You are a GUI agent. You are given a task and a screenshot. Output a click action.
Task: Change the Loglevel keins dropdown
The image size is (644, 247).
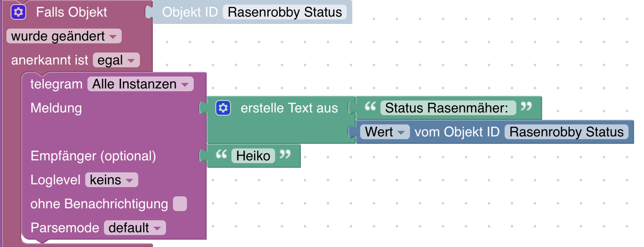pyautogui.click(x=111, y=180)
